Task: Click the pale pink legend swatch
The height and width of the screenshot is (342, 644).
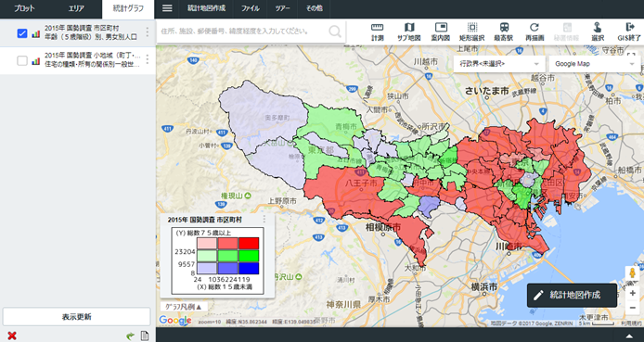Action: pos(207,243)
